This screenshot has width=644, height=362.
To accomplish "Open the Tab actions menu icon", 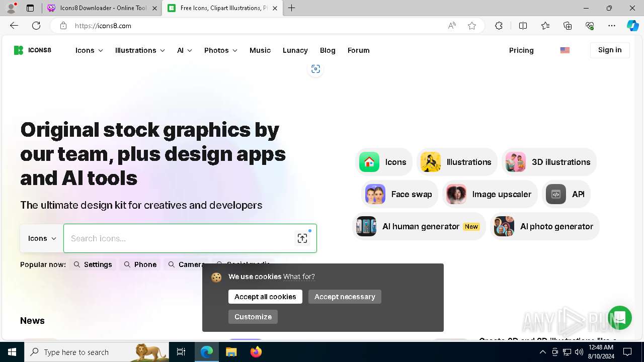I will coord(30,8).
